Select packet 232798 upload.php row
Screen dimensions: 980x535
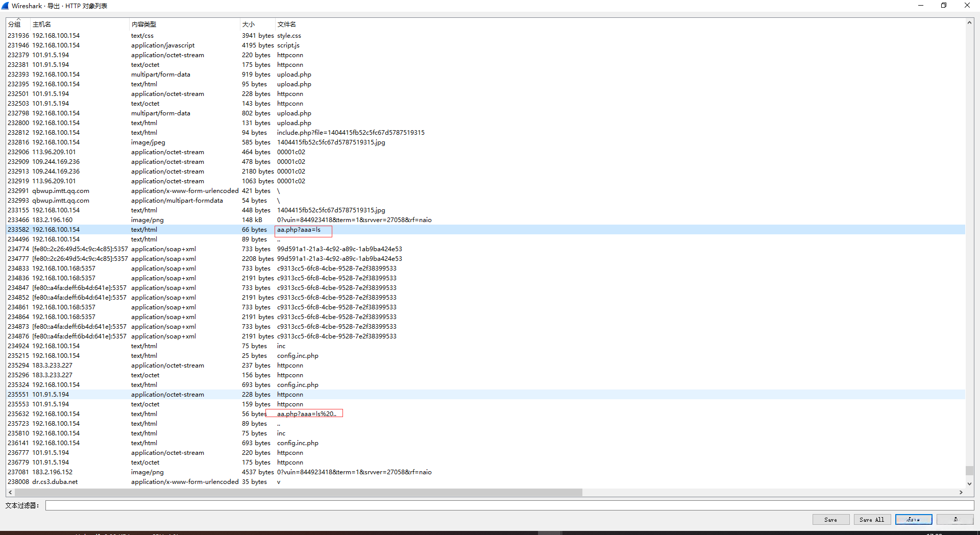(x=485, y=113)
